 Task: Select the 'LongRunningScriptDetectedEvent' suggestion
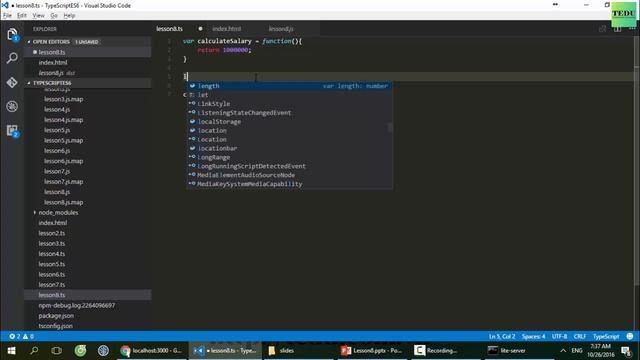pos(289,167)
